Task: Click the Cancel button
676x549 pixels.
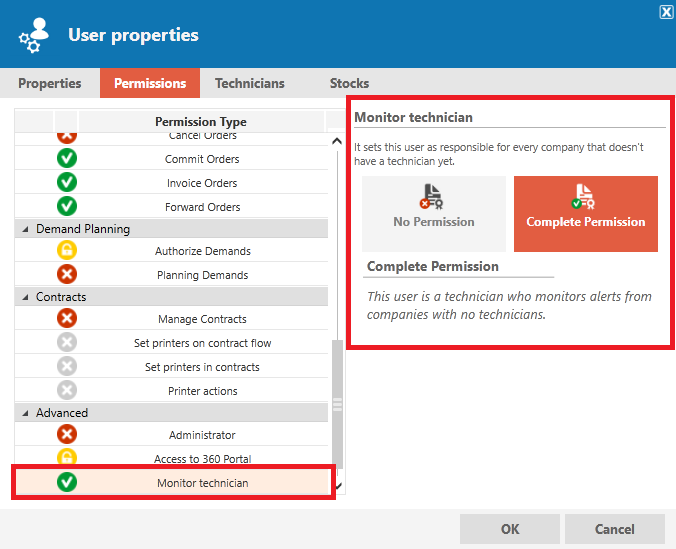Action: pyautogui.click(x=615, y=529)
